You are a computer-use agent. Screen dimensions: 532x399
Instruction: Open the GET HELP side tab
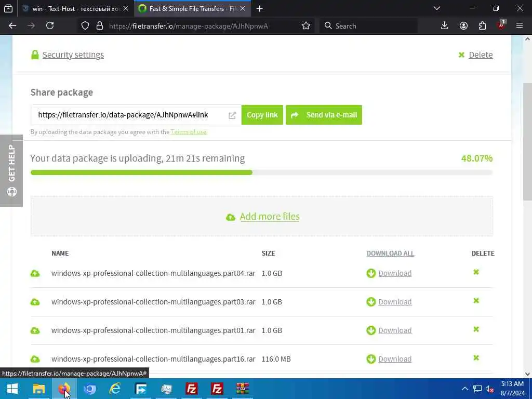11,170
